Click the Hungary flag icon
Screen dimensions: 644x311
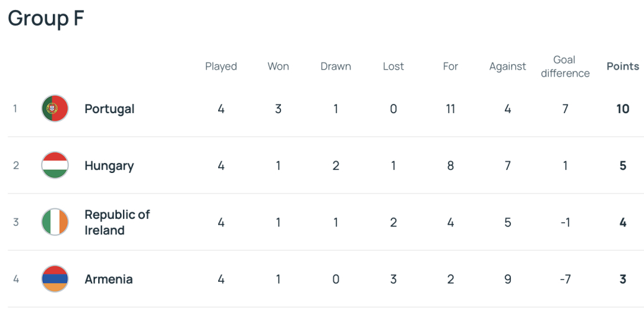(x=55, y=165)
